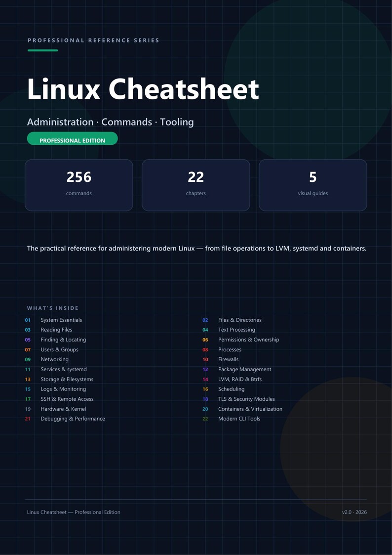Click the practical reference description sentence
The image size is (392, 555).
point(196,249)
